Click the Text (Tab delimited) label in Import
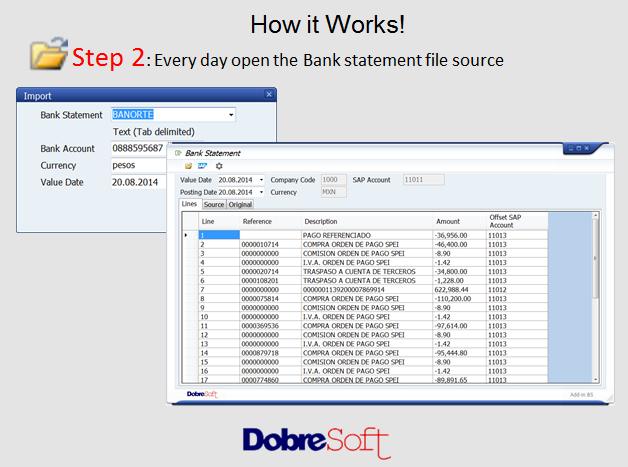This screenshot has width=628, height=467. pos(154,132)
